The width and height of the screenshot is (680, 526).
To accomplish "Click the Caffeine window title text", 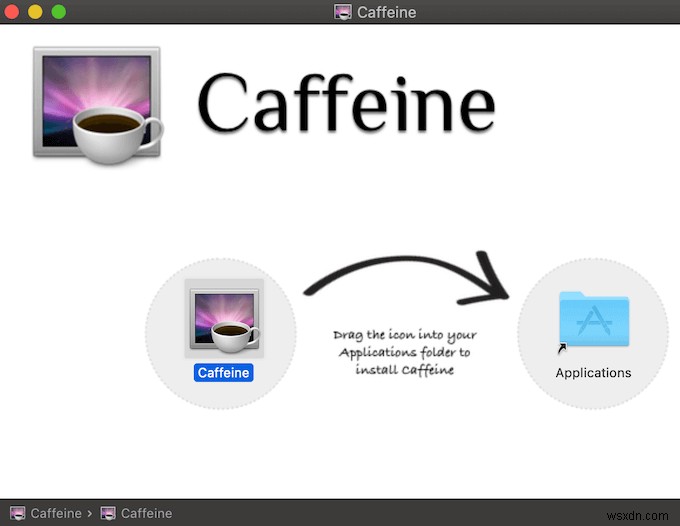I will (x=386, y=12).
